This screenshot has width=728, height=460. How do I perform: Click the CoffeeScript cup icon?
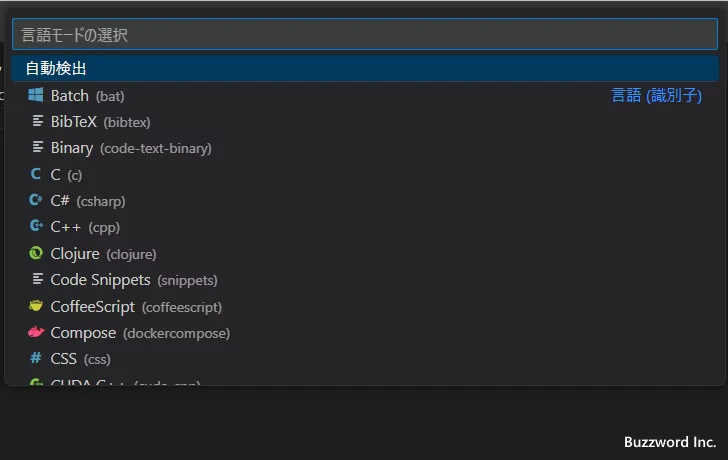[x=36, y=306]
